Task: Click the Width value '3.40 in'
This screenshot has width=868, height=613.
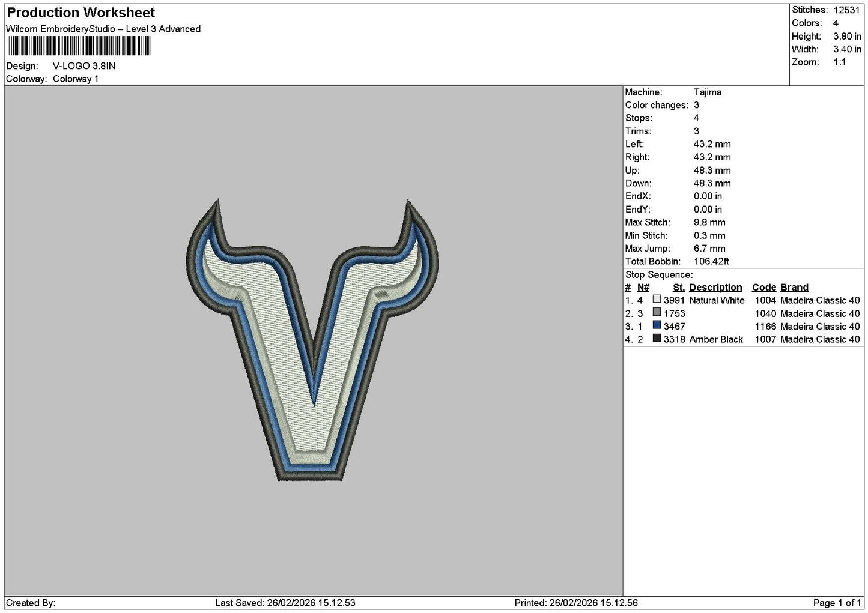Action: [x=847, y=50]
